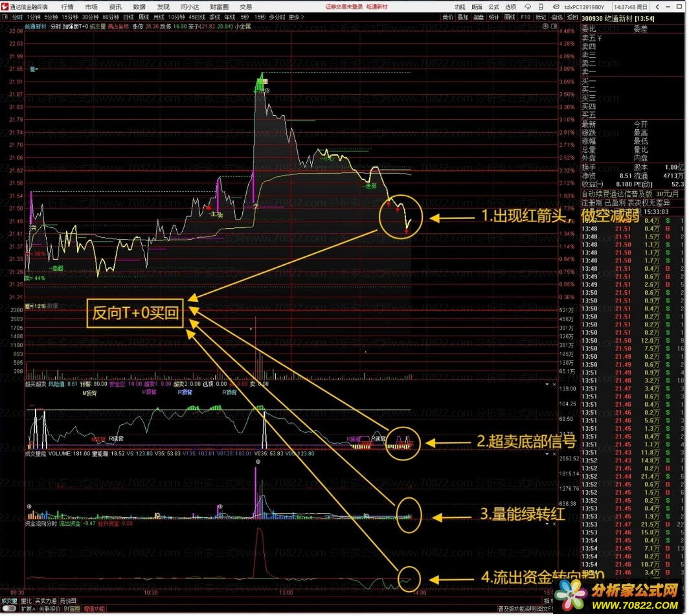Image resolution: width=689 pixels, height=616 pixels.
Task: Open the F10 company info button
Action: 526,17
